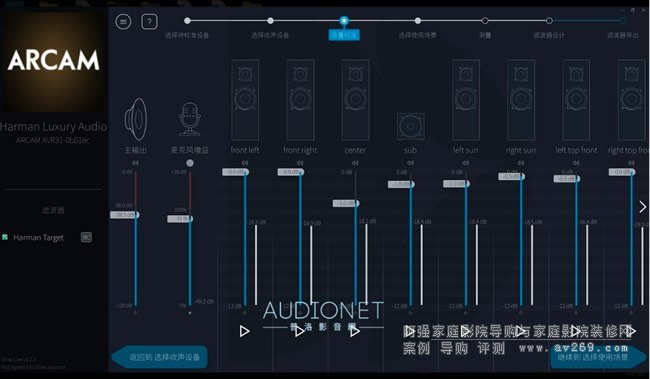Click the blue back navigation button

tap(160, 357)
